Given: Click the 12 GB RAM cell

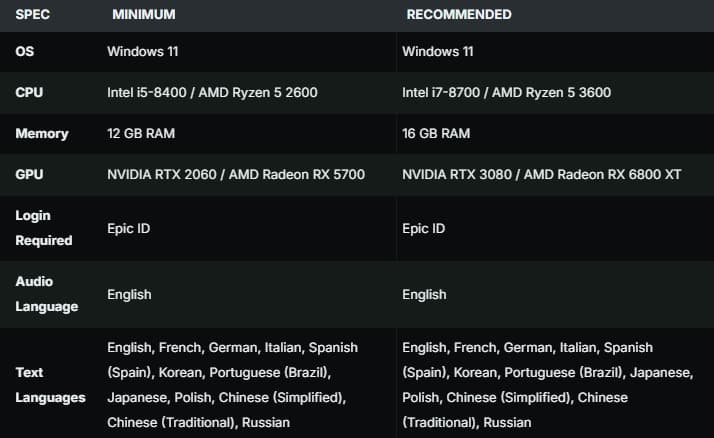Looking at the screenshot, I should [x=146, y=133].
